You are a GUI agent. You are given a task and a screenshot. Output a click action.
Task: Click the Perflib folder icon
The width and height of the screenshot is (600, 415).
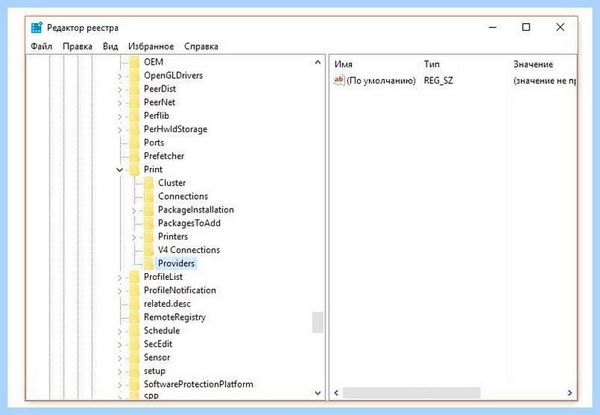point(134,116)
